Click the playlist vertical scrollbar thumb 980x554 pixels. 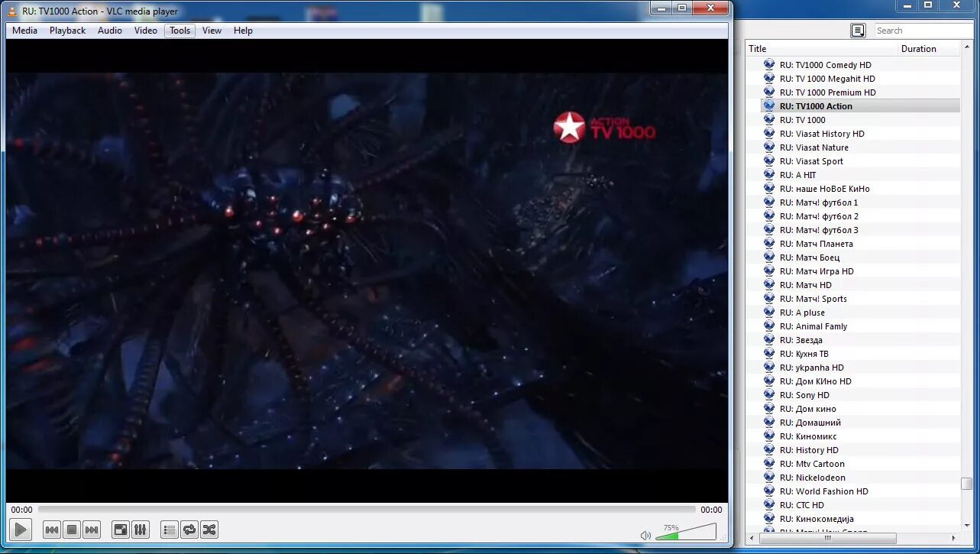967,484
